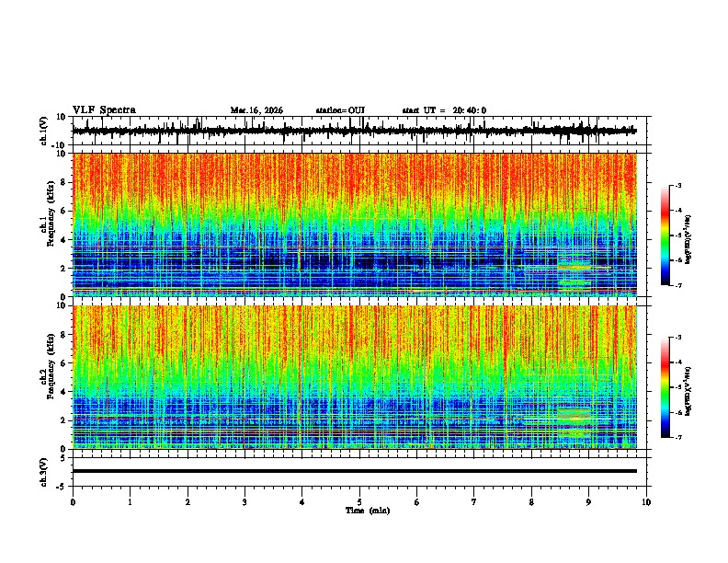Click the "6" kHz tick on ch.1 frequency axis
The width and height of the screenshot is (728, 563).
click(63, 211)
